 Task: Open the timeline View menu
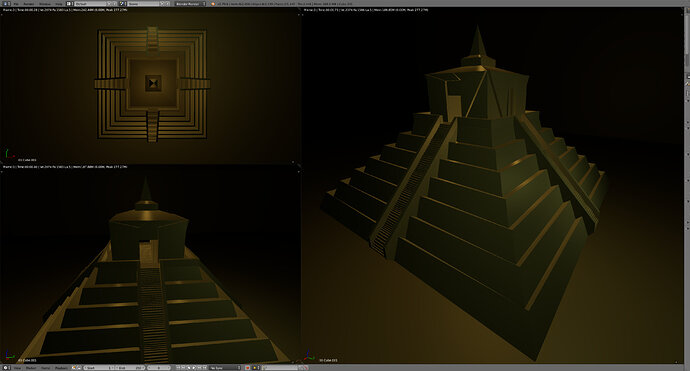(18, 368)
